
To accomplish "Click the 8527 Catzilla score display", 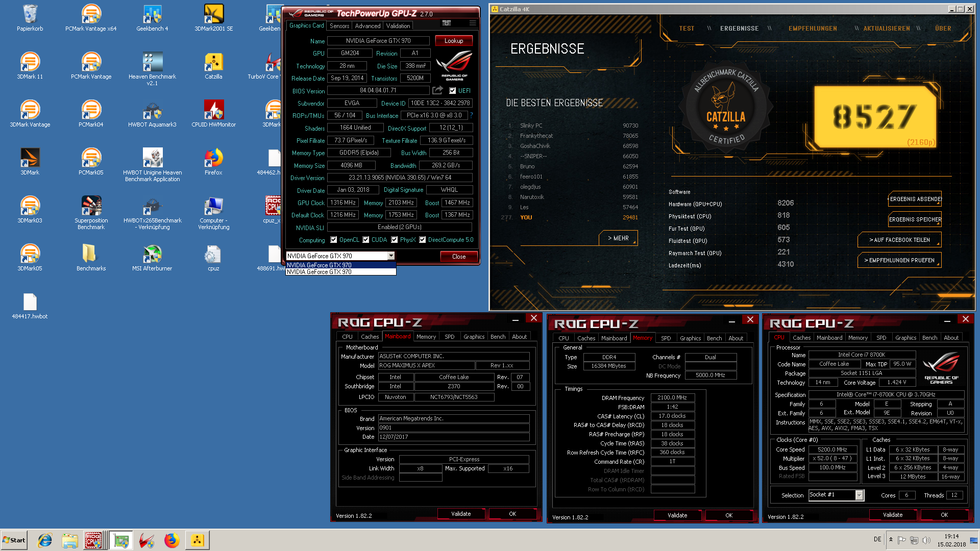I will [x=874, y=116].
